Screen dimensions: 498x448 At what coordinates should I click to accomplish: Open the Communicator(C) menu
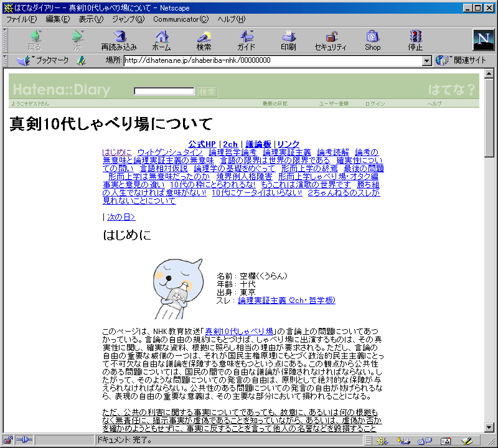point(181,19)
